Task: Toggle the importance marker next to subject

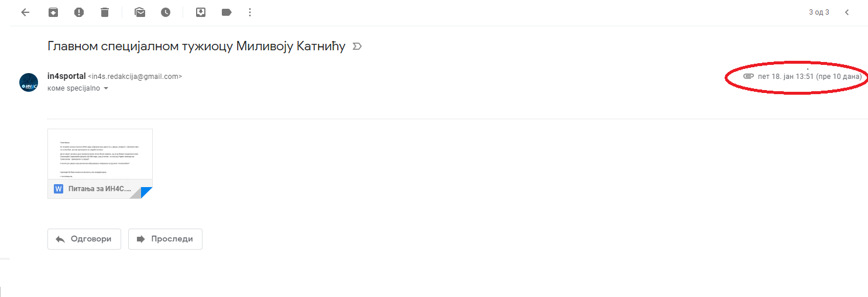Action: click(x=357, y=46)
